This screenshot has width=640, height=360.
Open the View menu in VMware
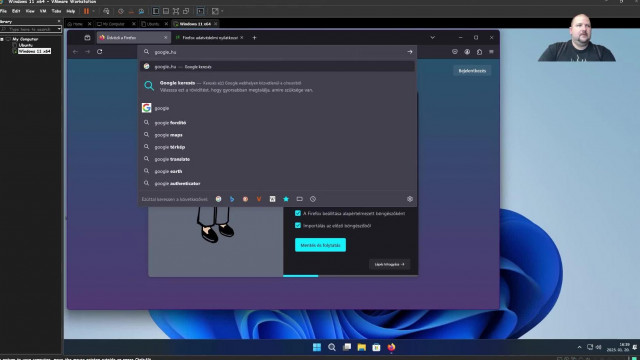30,11
